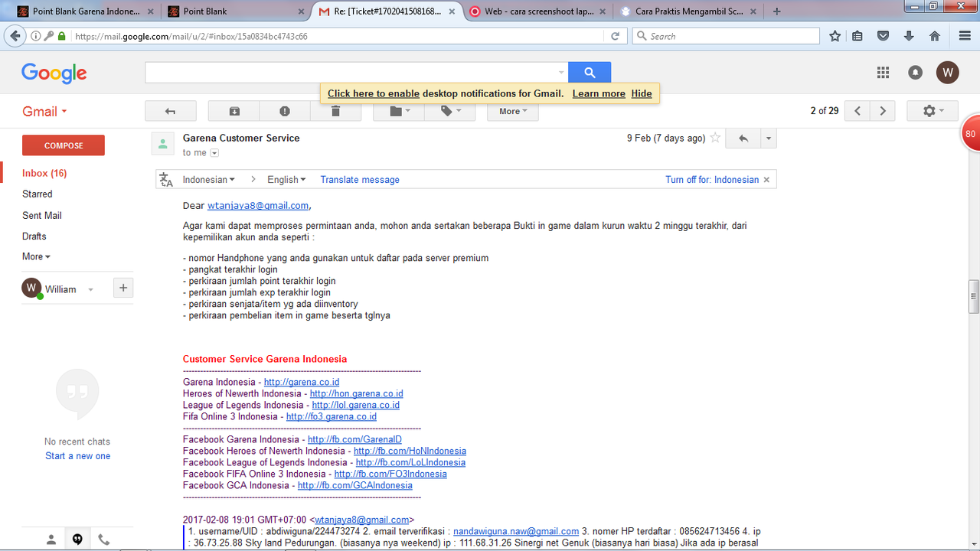Click the browser back arrow
The height and width of the screenshot is (551, 980).
point(15,36)
